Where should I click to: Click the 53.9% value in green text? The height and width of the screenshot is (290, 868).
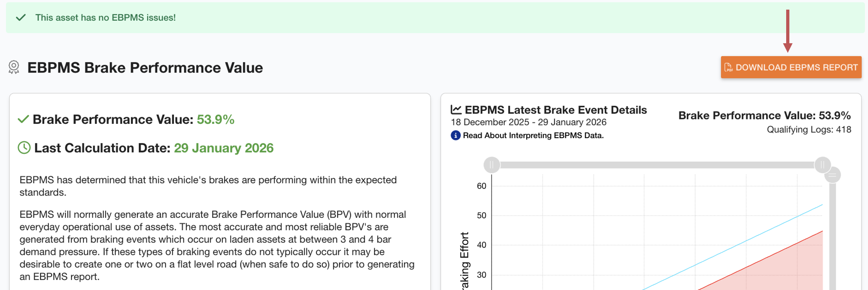[215, 119]
